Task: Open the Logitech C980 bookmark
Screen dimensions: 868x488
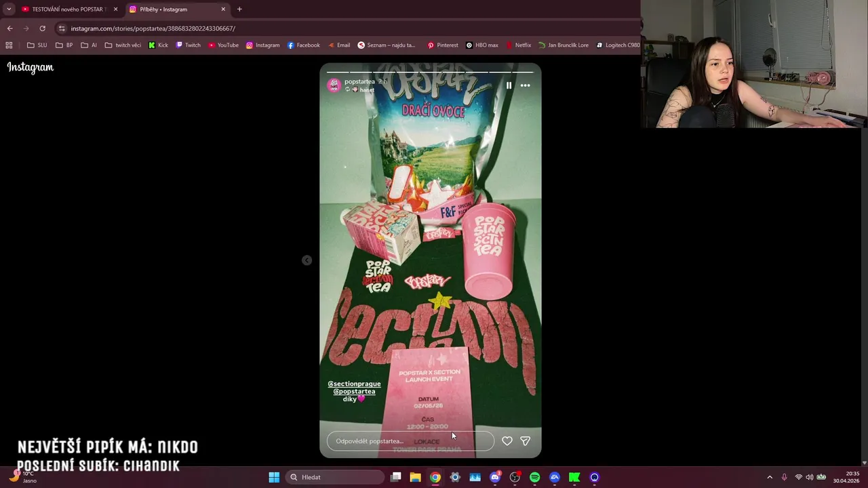Action: click(x=618, y=45)
